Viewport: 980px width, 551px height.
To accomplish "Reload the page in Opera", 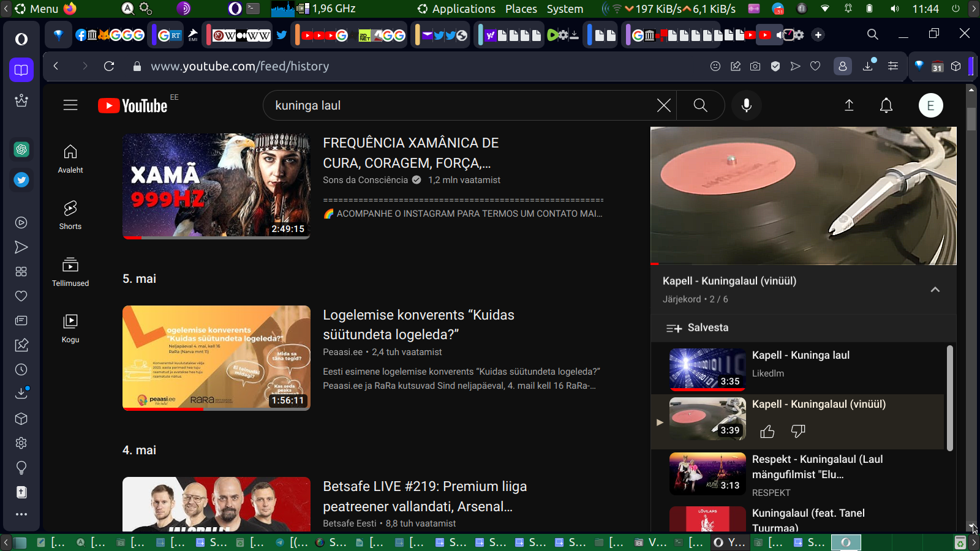I will point(109,66).
